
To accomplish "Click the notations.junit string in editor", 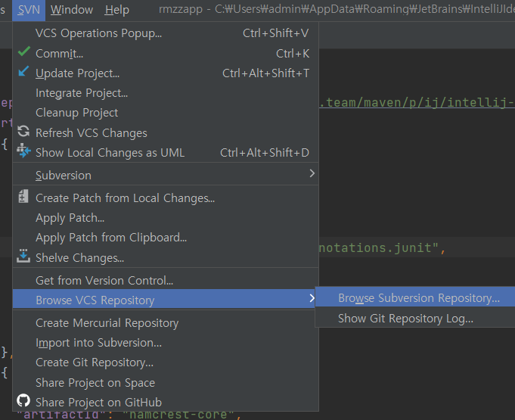I will (x=379, y=247).
